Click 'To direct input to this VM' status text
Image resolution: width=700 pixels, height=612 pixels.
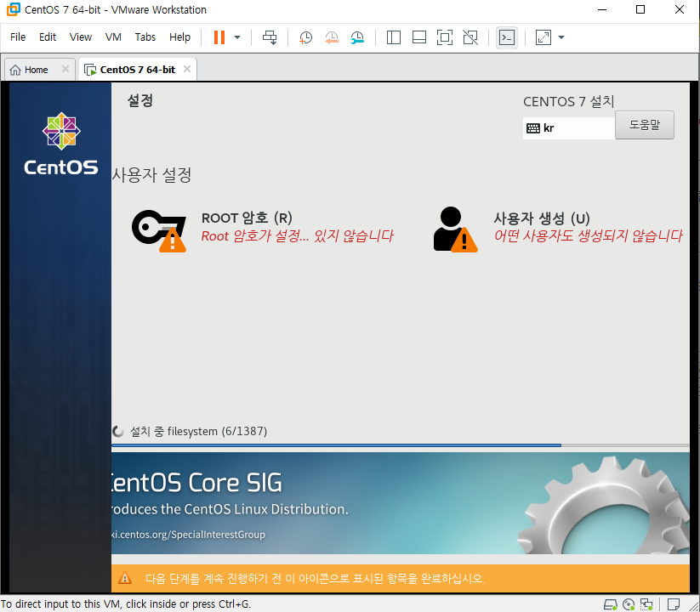pyautogui.click(x=126, y=604)
